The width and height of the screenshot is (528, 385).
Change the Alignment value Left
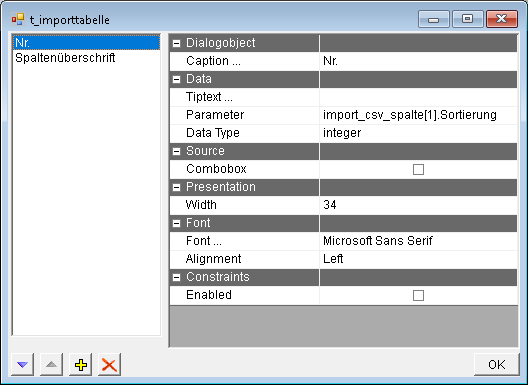click(418, 259)
